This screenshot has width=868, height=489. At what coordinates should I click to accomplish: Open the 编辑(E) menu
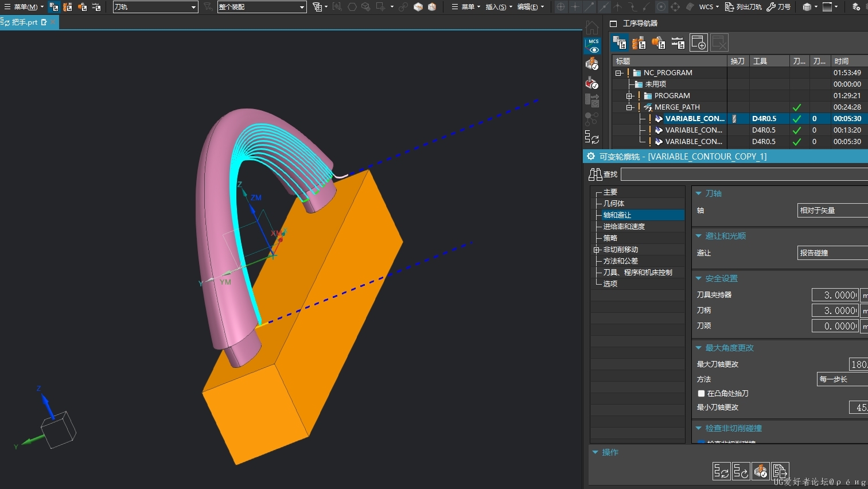(530, 7)
